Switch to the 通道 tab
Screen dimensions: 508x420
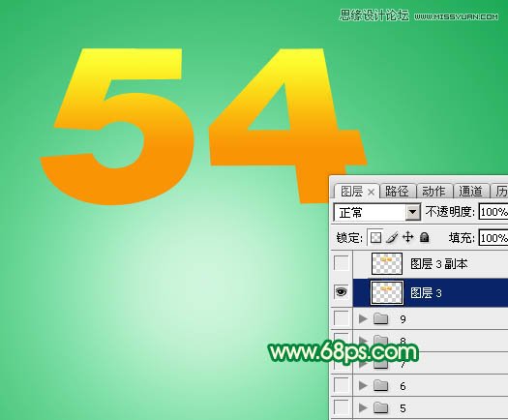(x=470, y=192)
